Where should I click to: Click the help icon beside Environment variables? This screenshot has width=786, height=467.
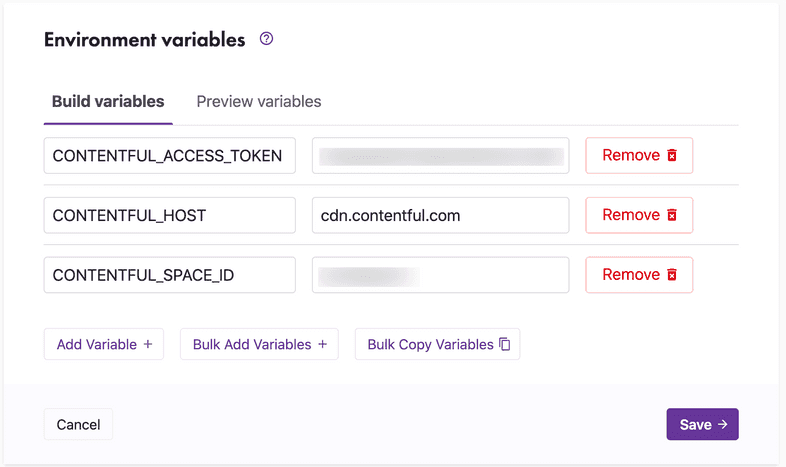(x=266, y=40)
